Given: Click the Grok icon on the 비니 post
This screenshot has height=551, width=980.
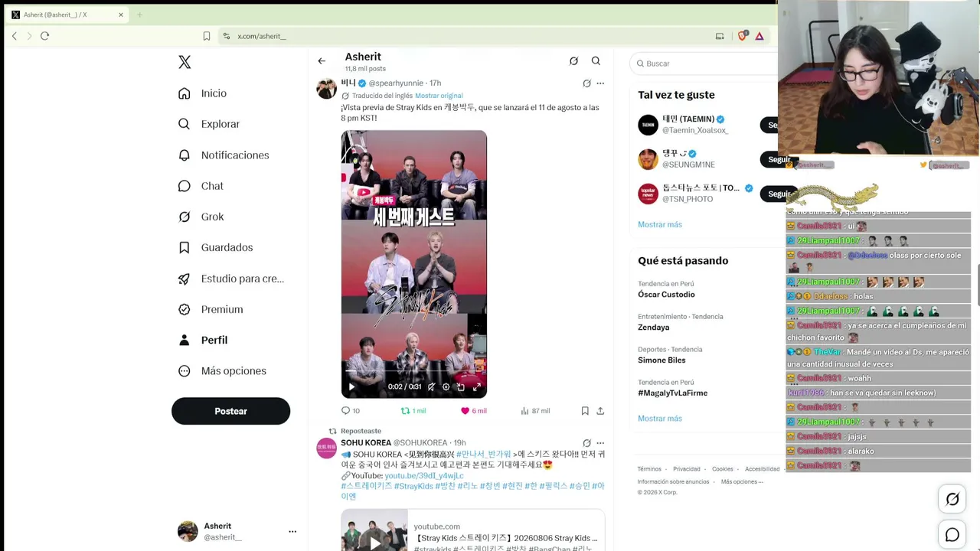Looking at the screenshot, I should coord(586,83).
